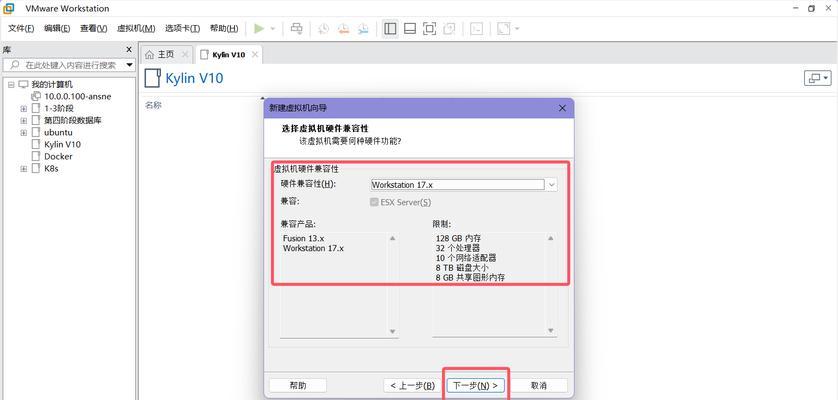Close the 主页 tab

click(185, 55)
